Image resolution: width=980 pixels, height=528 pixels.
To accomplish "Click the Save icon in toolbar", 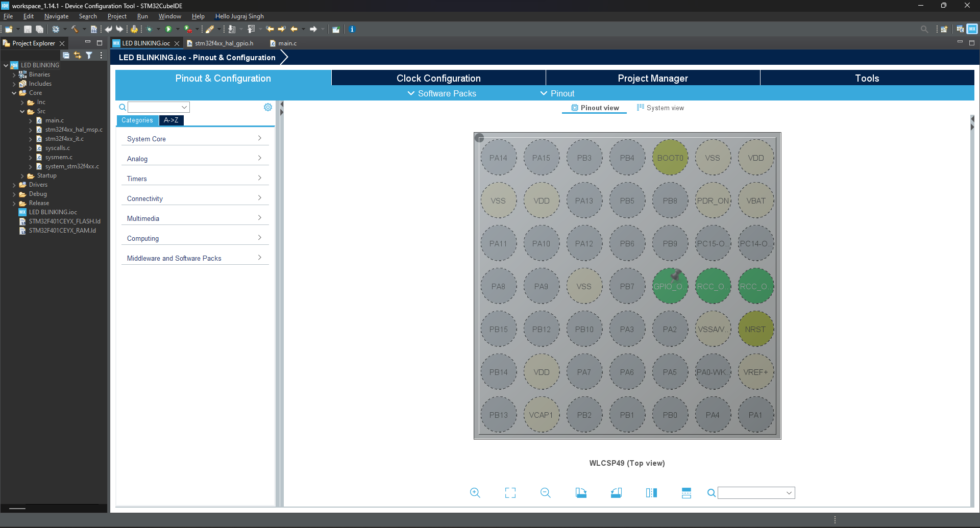I will tap(28, 30).
